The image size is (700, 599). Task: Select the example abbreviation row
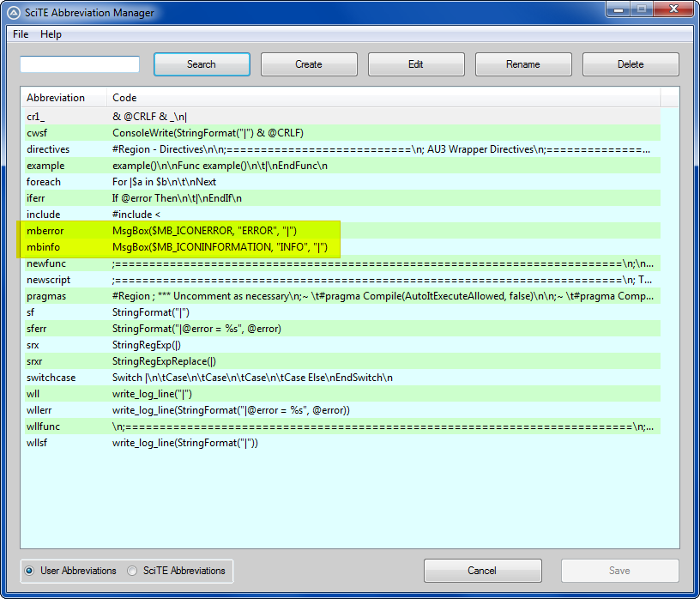(341, 166)
